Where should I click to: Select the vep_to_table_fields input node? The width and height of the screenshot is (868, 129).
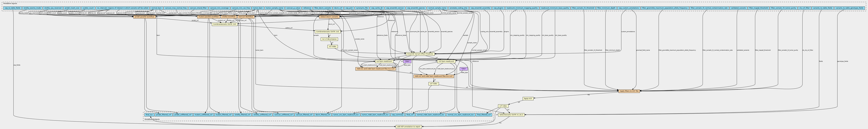(12, 8)
